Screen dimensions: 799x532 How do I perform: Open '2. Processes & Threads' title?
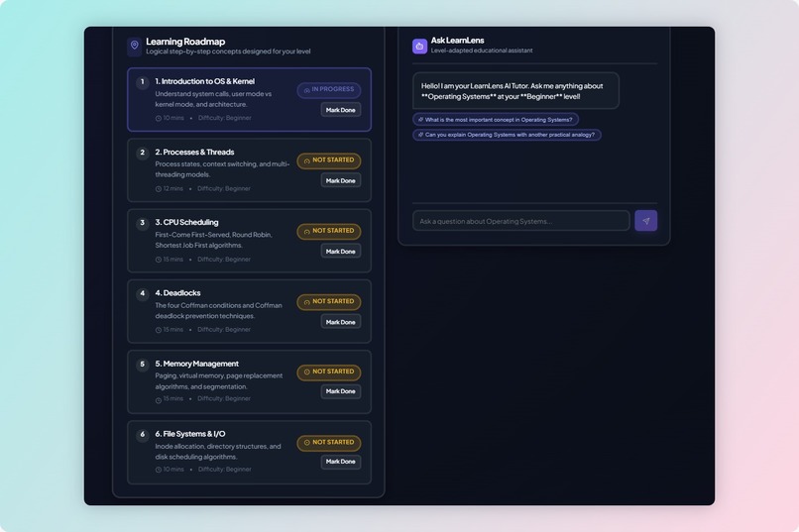pyautogui.click(x=194, y=153)
